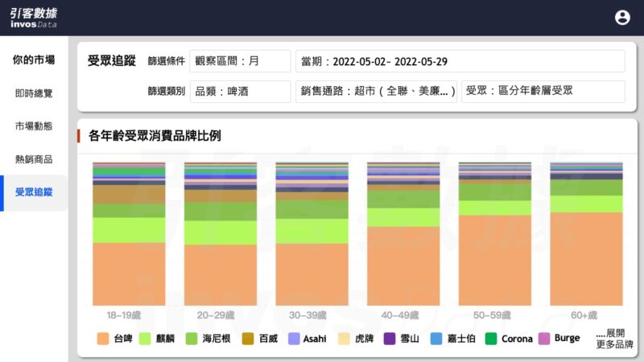Click the 雪山 legend icon
This screenshot has width=644, height=362.
(390, 339)
